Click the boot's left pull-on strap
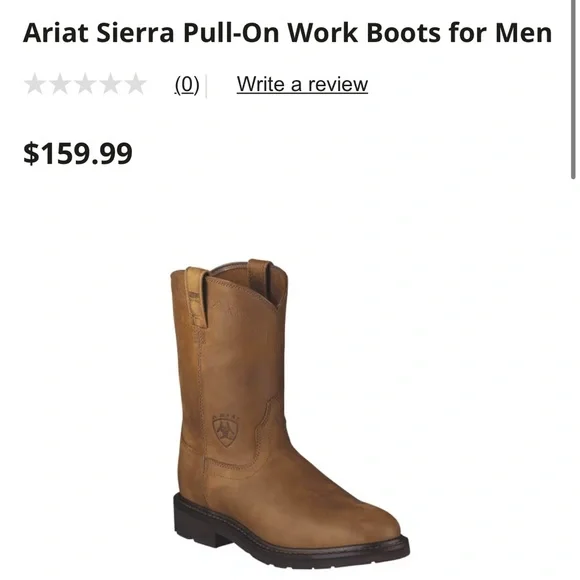This screenshot has height=580, width=580. [x=197, y=298]
